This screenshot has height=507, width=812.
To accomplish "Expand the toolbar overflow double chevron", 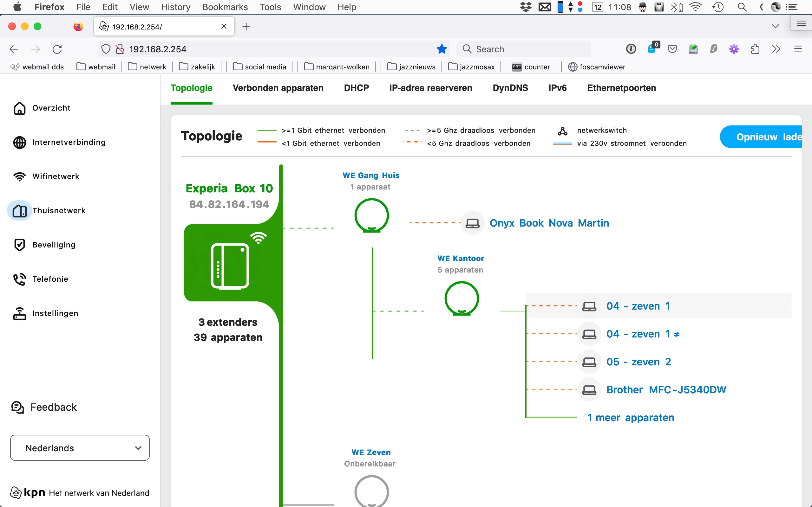I will 776,49.
